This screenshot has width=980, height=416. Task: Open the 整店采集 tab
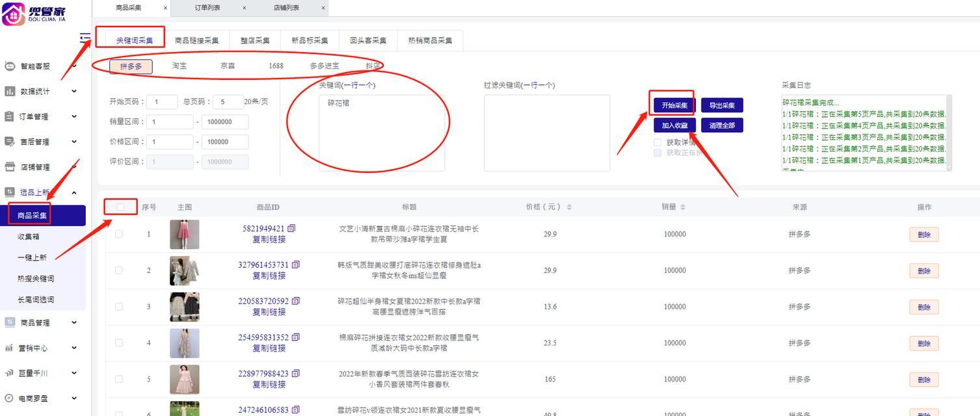255,40
